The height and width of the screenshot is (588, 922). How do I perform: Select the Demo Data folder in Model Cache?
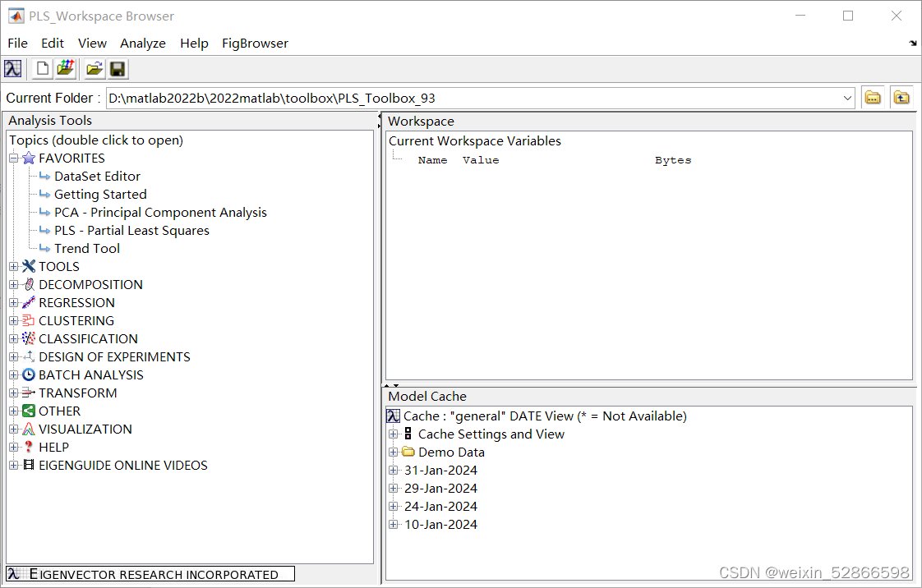[453, 452]
